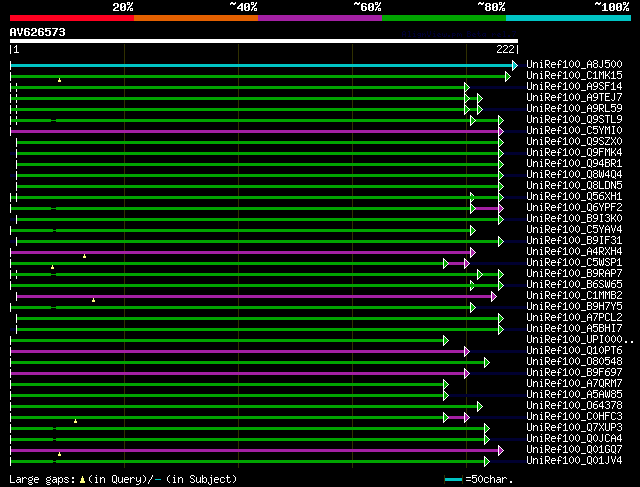Click the cyan 50char scale bar in the legend
The width and height of the screenshot is (640, 487).
point(453,480)
